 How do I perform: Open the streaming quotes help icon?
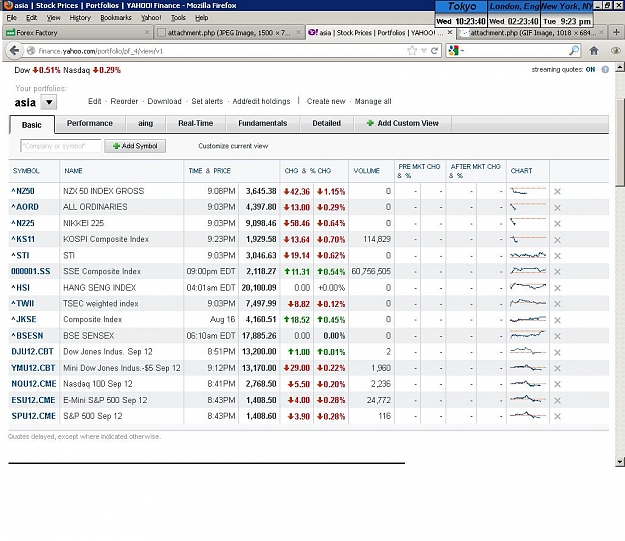605,69
